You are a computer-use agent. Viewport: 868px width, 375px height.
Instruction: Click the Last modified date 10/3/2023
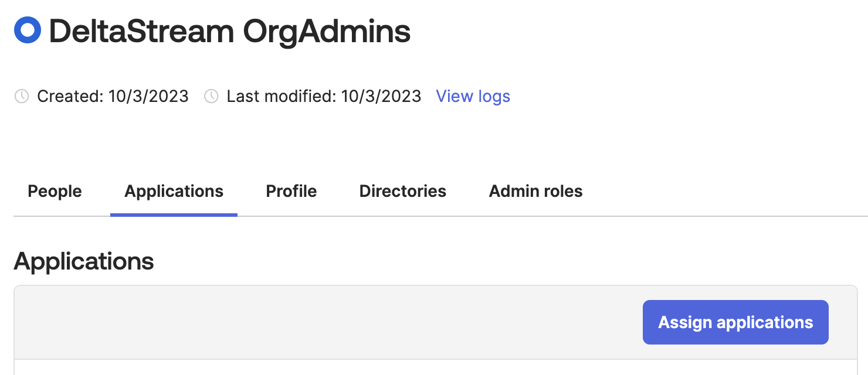click(x=381, y=96)
